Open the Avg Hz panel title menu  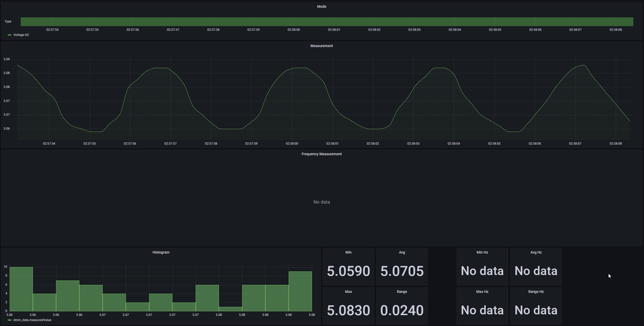click(536, 252)
